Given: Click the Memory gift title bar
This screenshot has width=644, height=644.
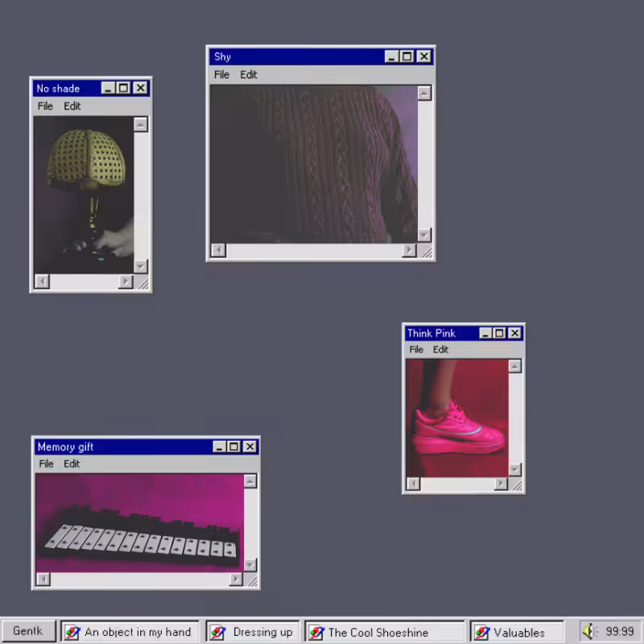Looking at the screenshot, I should coord(146,447).
